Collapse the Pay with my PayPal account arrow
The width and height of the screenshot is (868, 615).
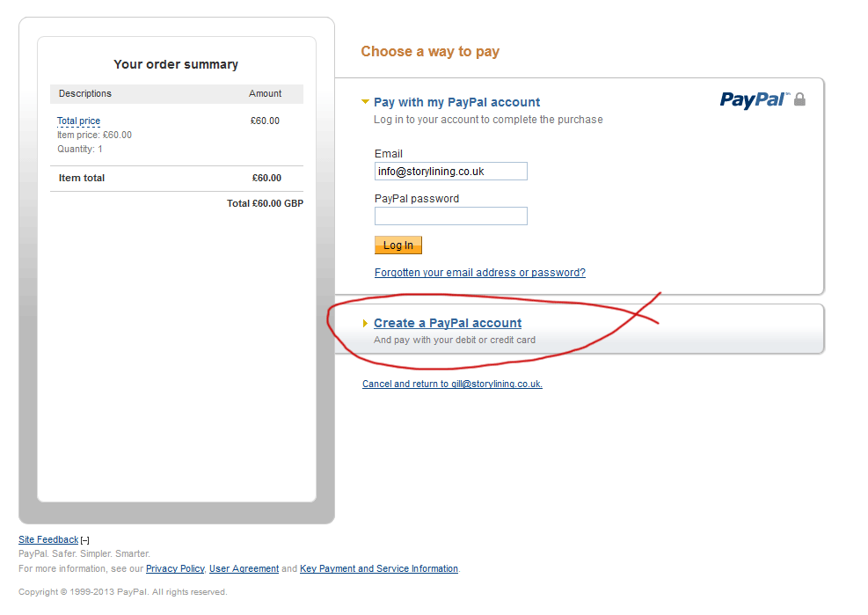366,102
